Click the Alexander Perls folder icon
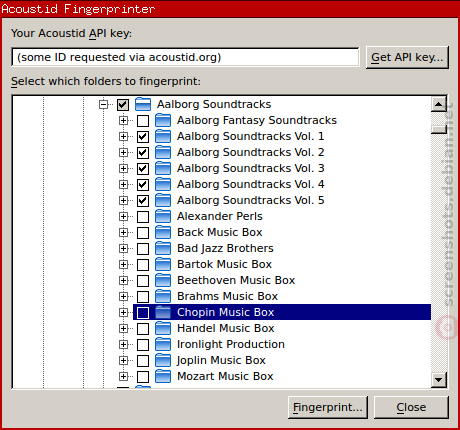Image resolution: width=460 pixels, height=430 pixels. click(x=163, y=216)
